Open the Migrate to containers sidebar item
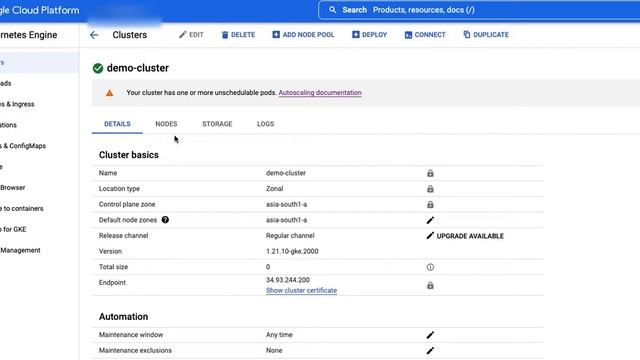The image size is (640, 360). (x=22, y=208)
